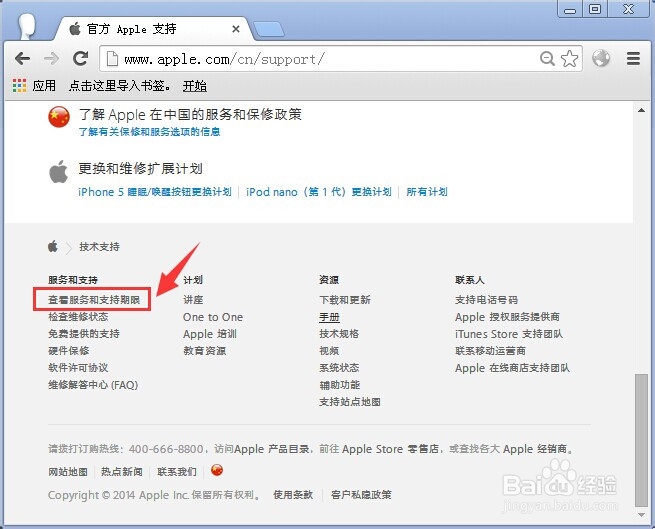This screenshot has height=529, width=655.
Task: Bookmark this page with the star icon
Action: coord(569,58)
